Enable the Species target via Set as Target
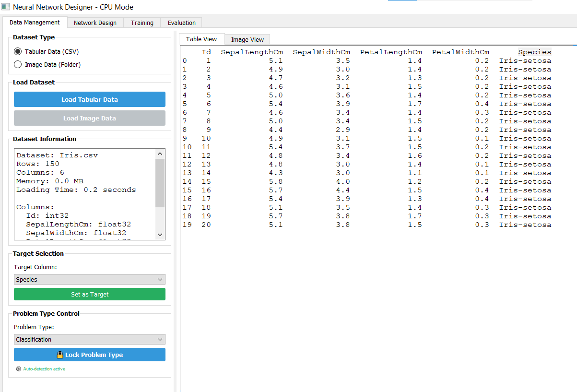Image resolution: width=577 pixels, height=392 pixels. coord(89,294)
